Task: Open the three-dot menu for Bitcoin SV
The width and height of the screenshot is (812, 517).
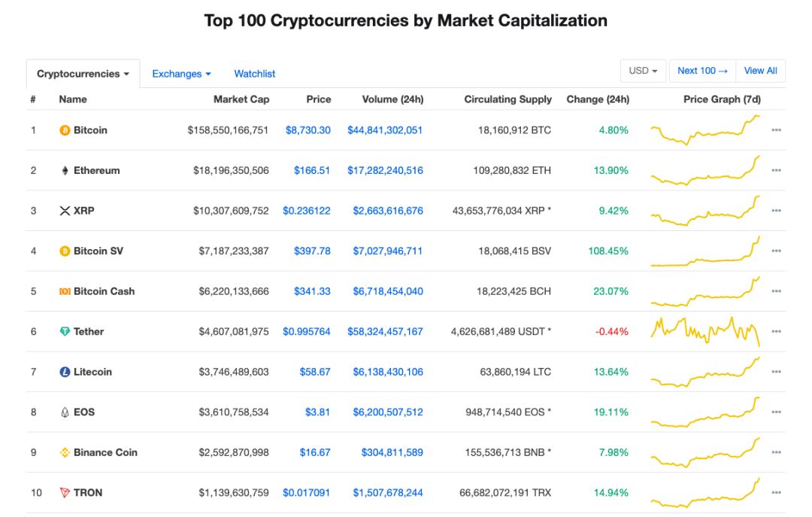Action: pyautogui.click(x=776, y=251)
